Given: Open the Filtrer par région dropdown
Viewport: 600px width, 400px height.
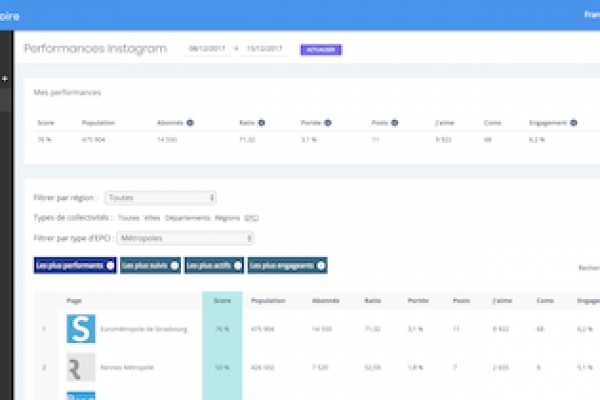Looking at the screenshot, I should tap(161, 198).
